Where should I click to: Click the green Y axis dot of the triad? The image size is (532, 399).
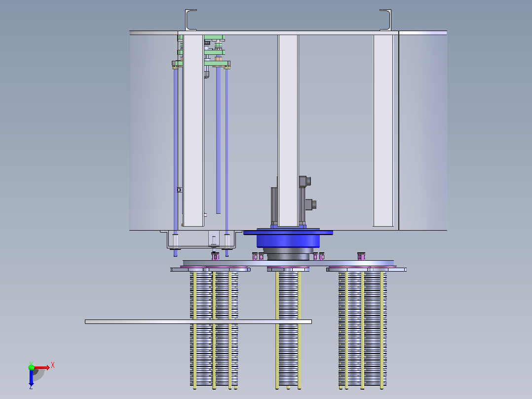(x=31, y=367)
